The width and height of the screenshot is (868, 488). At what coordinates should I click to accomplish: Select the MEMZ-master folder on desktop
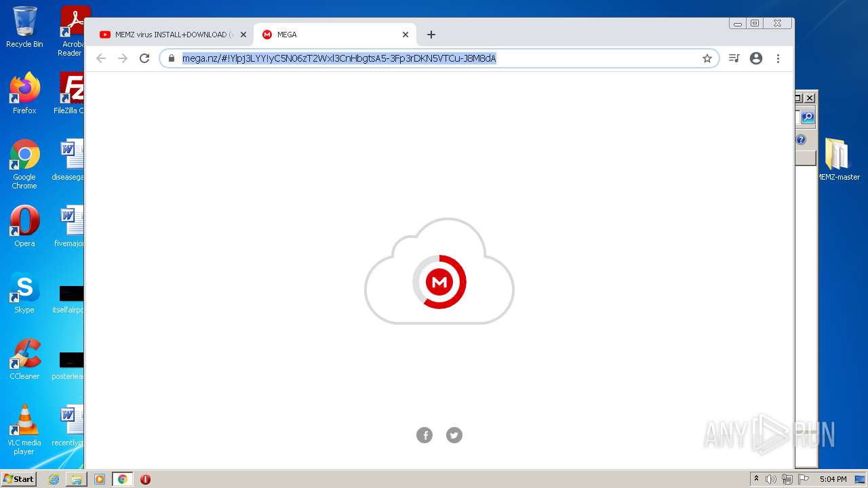coord(838,160)
